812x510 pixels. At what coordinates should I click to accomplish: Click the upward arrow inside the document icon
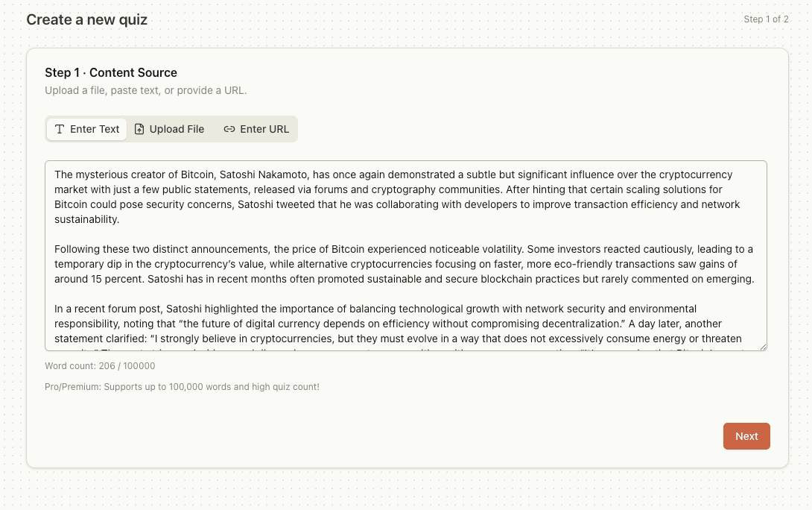(x=140, y=128)
